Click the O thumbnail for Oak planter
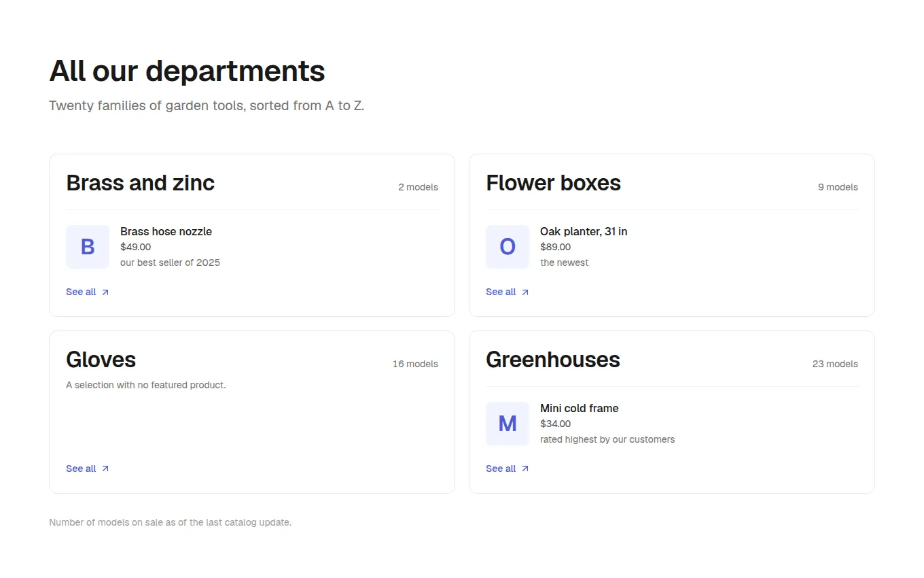Viewport: 924px width, 578px height. 508,247
